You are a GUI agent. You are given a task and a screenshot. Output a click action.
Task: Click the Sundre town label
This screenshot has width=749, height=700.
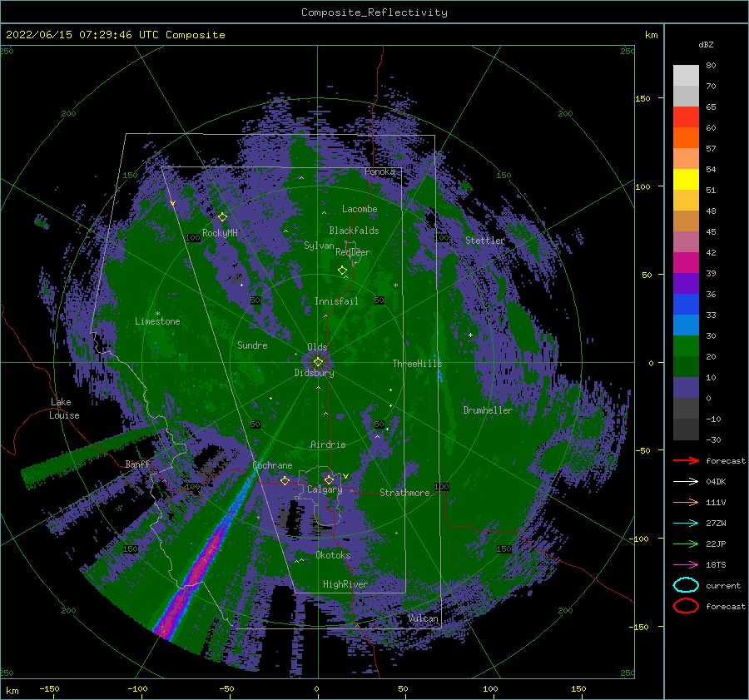tap(253, 345)
